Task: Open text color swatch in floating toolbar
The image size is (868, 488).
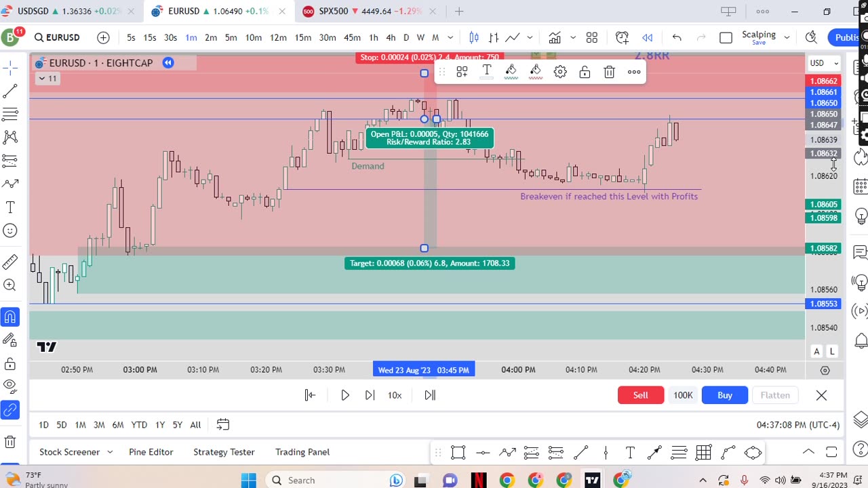Action: point(486,72)
